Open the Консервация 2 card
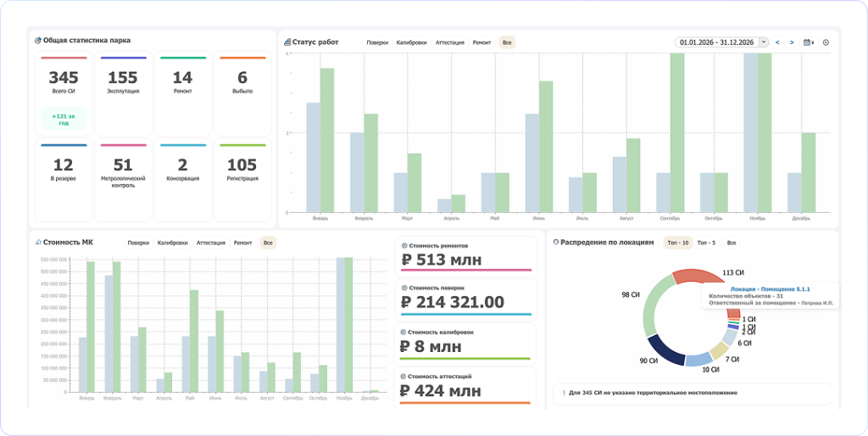This screenshot has width=868, height=436. click(x=183, y=181)
